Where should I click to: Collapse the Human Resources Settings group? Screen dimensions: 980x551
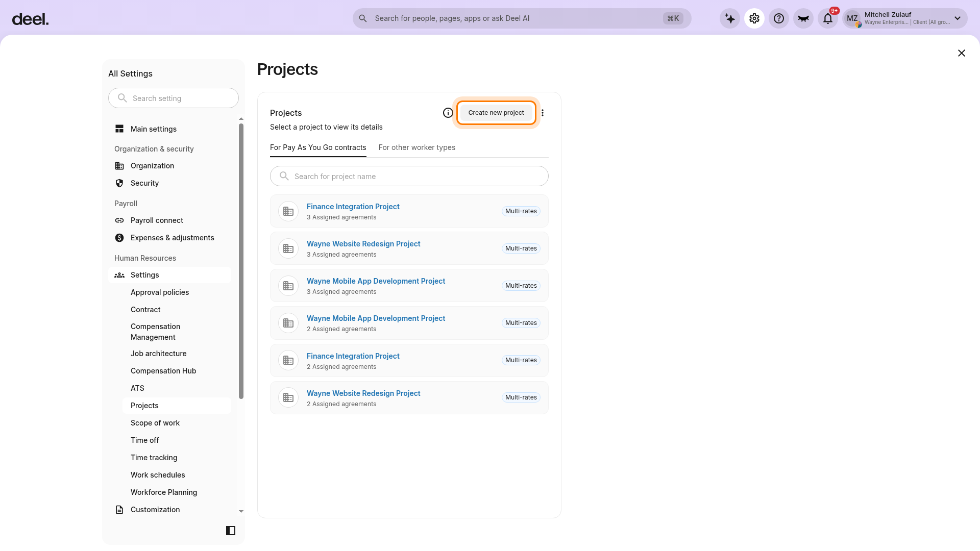169,275
